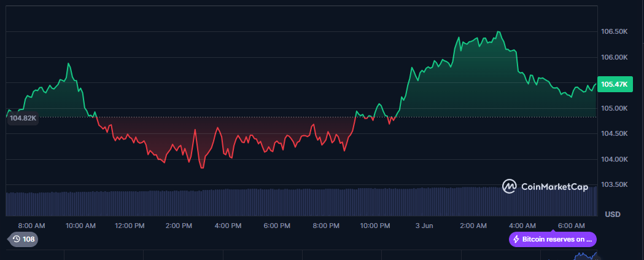Click the lightning bolt icon on purple badge
Viewport: 644px width, 260px height.
click(516, 239)
